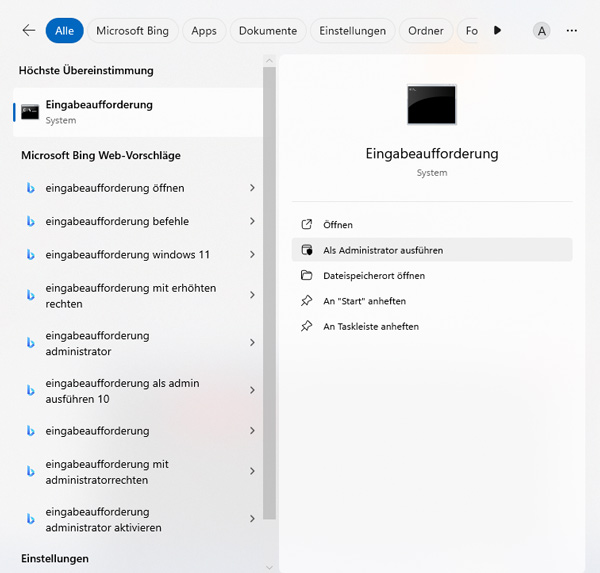Click pin icon for An Taskleiste anheften
Viewport: 600px width, 573px height.
pos(307,326)
